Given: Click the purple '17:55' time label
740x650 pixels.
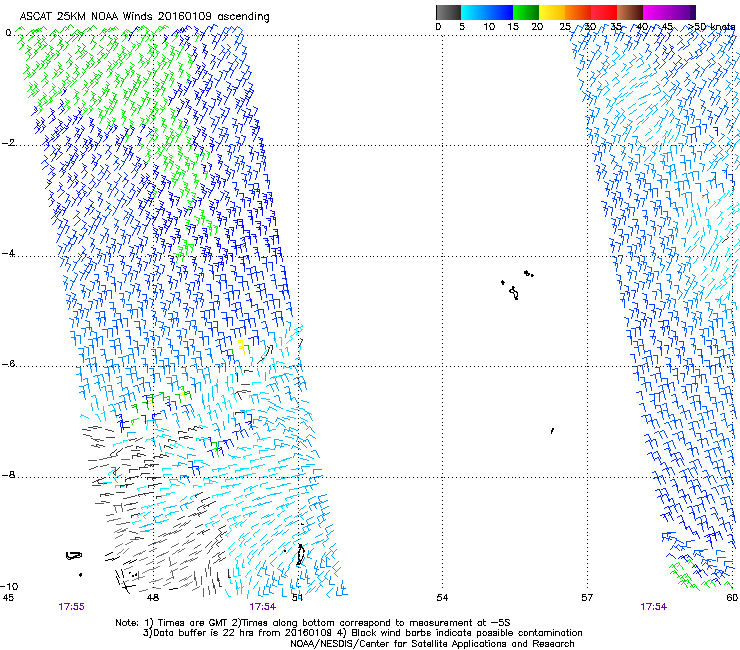Looking at the screenshot, I should coord(71,607).
